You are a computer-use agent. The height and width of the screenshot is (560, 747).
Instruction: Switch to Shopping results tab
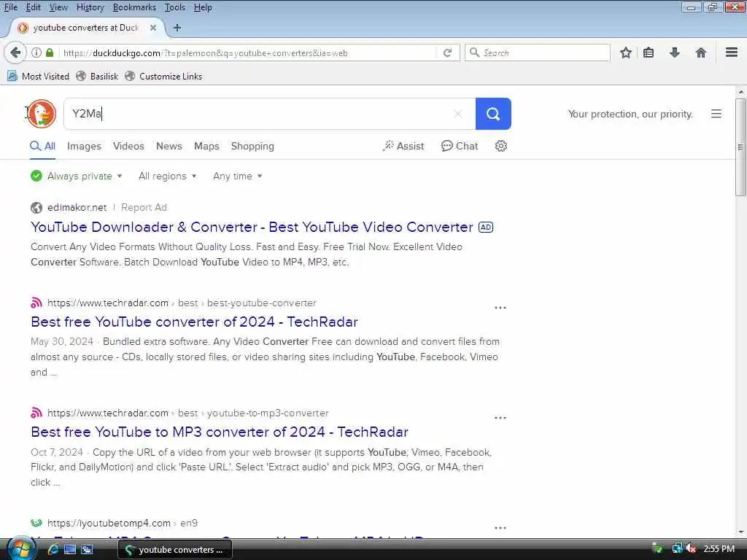252,146
